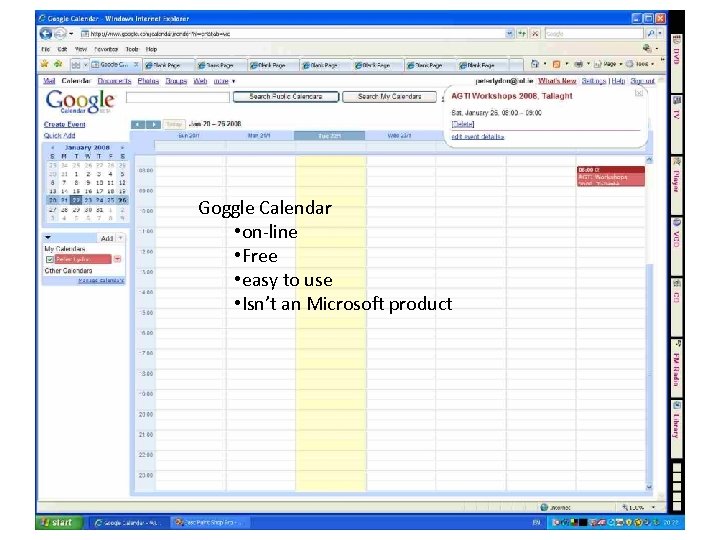The height and width of the screenshot is (540, 720).
Task: Open the Edit menu
Action: [62, 49]
